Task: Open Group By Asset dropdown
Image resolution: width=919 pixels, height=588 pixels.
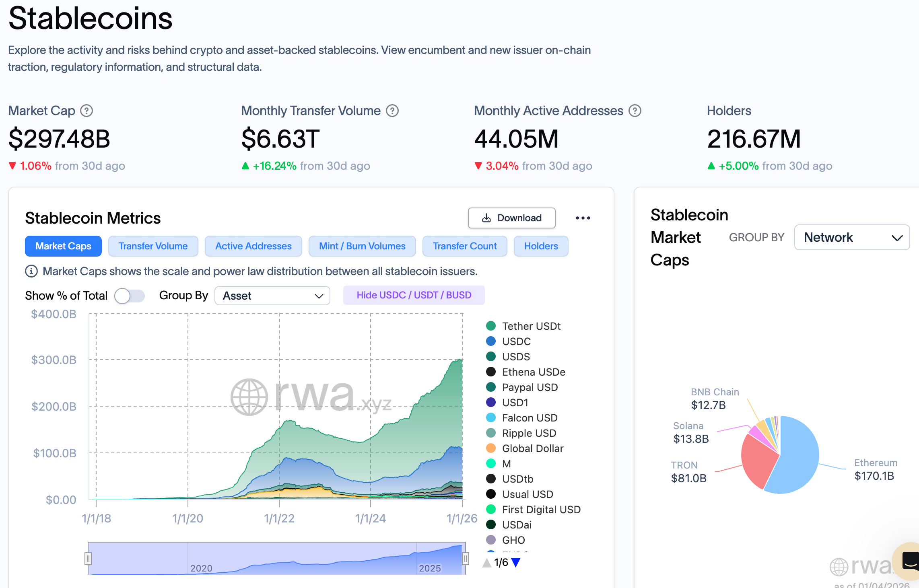Action: 272,296
